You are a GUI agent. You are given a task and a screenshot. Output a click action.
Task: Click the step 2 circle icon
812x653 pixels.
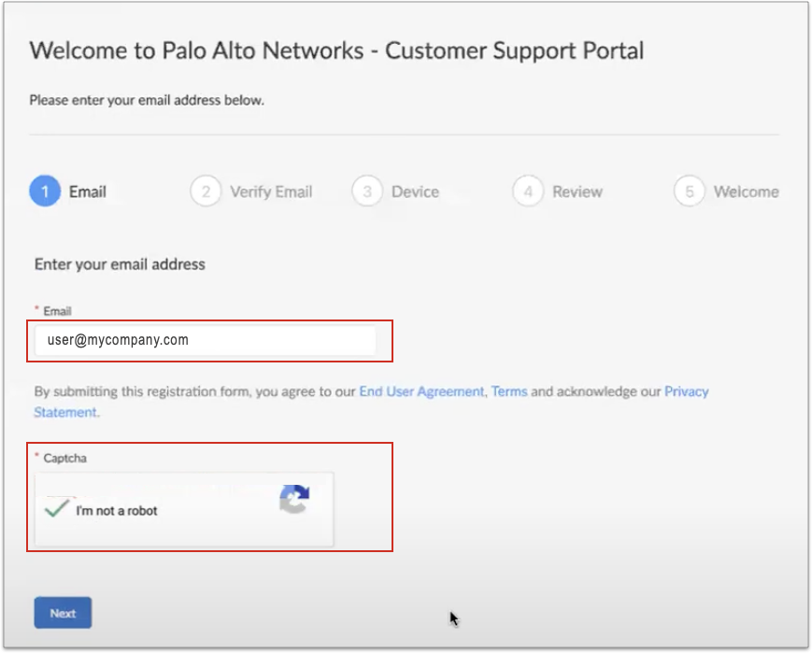click(205, 192)
